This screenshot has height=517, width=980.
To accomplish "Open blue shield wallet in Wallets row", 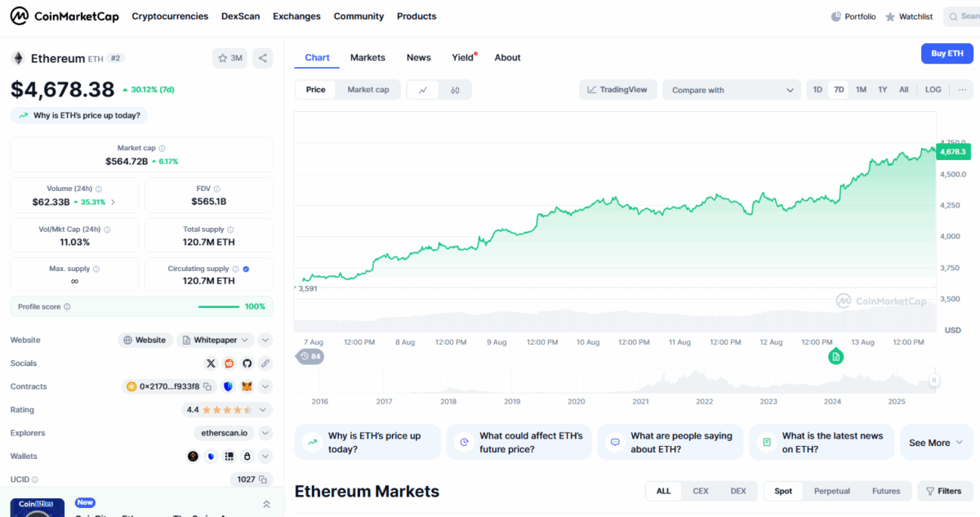I will point(211,457).
